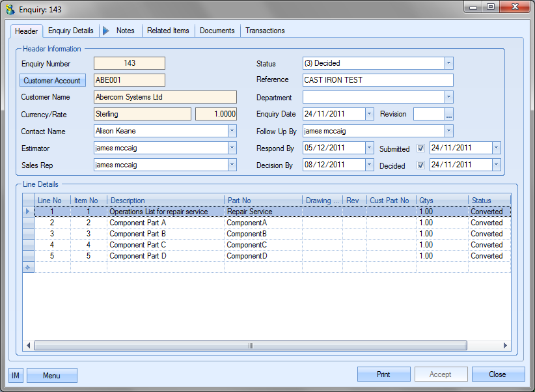Select the row indicator arrow for line 1
This screenshot has height=392, width=535.
pyautogui.click(x=28, y=212)
